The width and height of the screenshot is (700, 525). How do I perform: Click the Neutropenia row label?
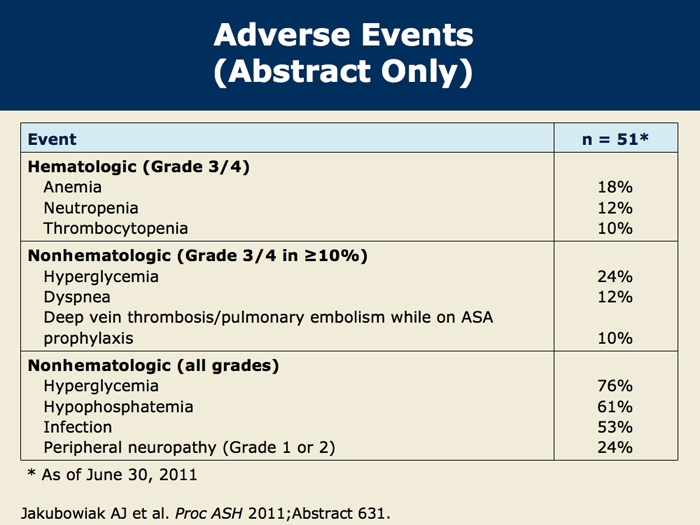pos(91,208)
